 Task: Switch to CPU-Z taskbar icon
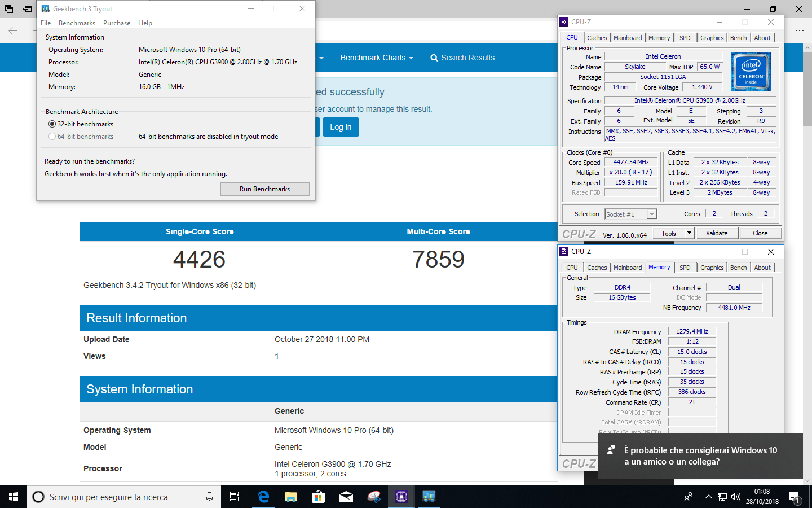pyautogui.click(x=401, y=497)
